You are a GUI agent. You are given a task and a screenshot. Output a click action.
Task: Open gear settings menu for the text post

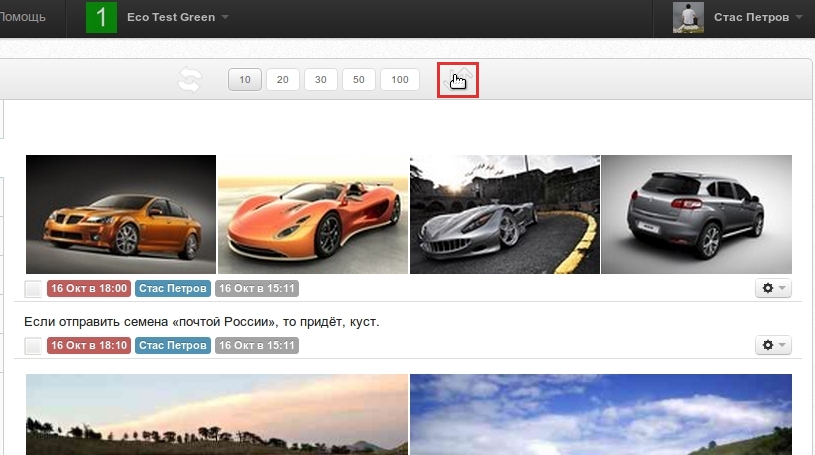click(x=773, y=345)
